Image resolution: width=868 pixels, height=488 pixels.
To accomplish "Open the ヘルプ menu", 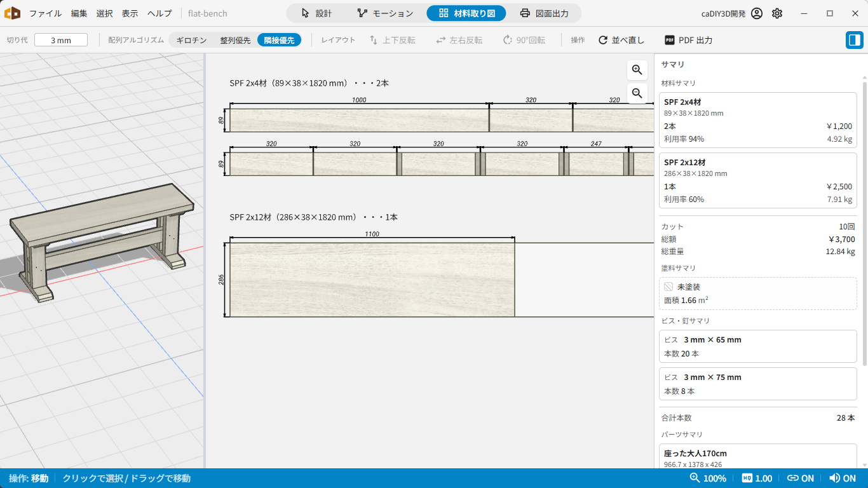I will pyautogui.click(x=159, y=13).
